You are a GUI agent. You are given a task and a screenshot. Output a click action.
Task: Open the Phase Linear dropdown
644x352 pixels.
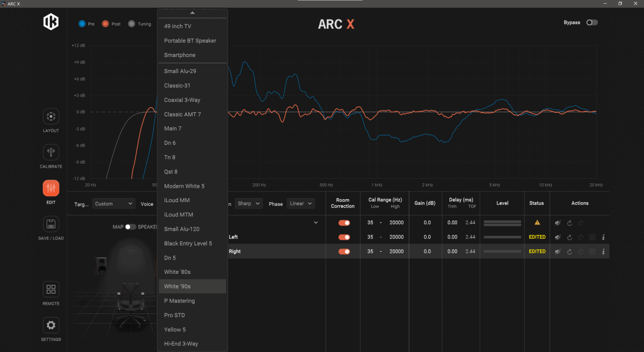301,204
